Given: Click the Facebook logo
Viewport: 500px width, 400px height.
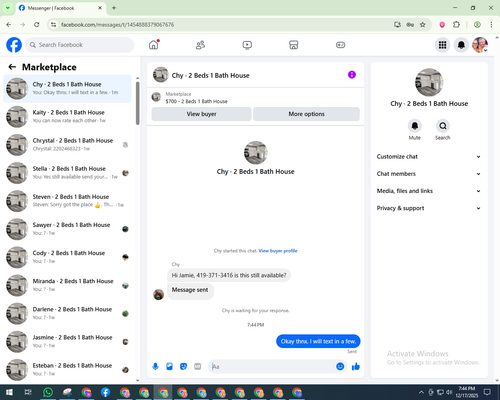Looking at the screenshot, I should point(14,45).
